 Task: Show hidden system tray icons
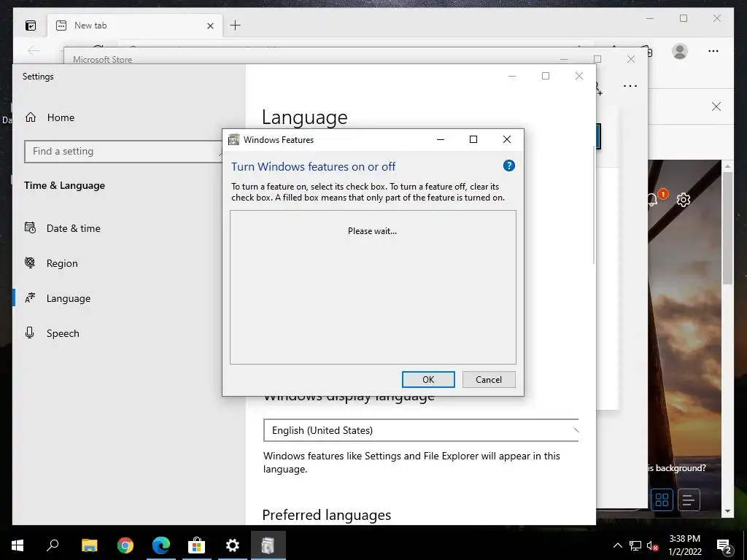click(x=617, y=545)
